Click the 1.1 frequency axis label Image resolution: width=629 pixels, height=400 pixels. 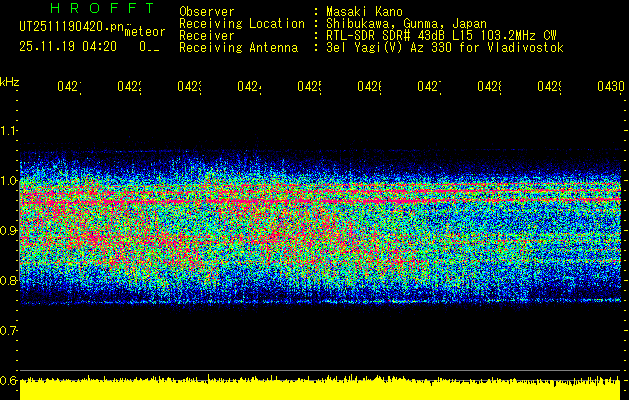coord(8,131)
